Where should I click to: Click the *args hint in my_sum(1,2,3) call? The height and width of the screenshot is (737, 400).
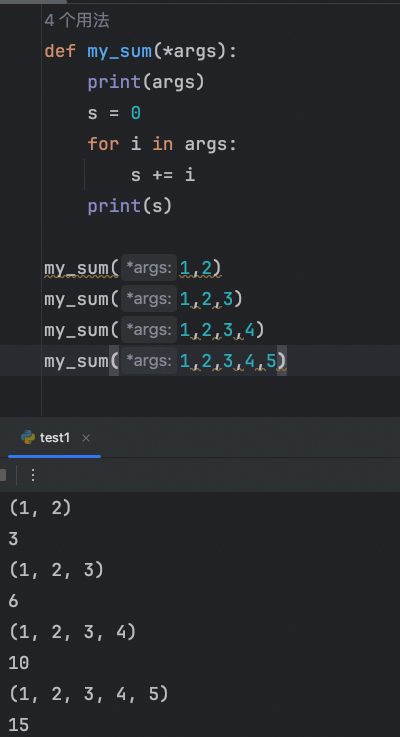149,299
